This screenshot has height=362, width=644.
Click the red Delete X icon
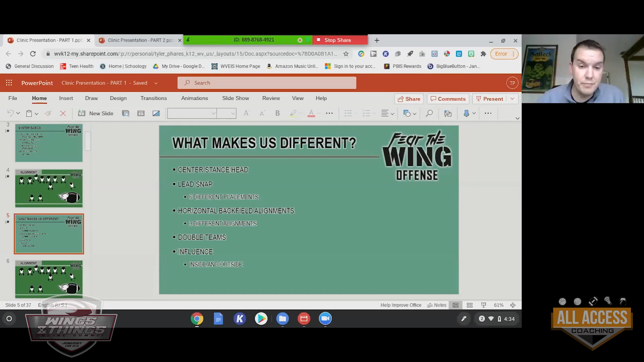point(63,113)
